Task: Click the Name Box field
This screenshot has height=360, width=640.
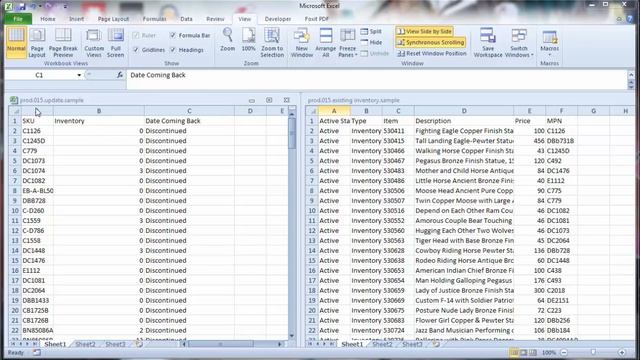Action: (40, 75)
